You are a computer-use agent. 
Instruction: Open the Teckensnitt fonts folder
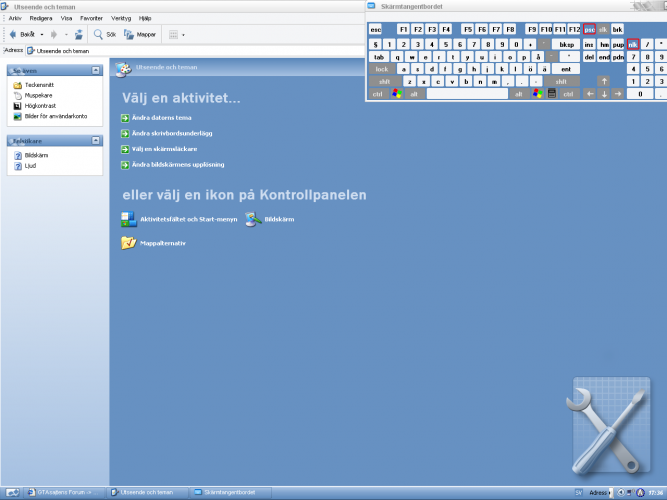(x=37, y=85)
